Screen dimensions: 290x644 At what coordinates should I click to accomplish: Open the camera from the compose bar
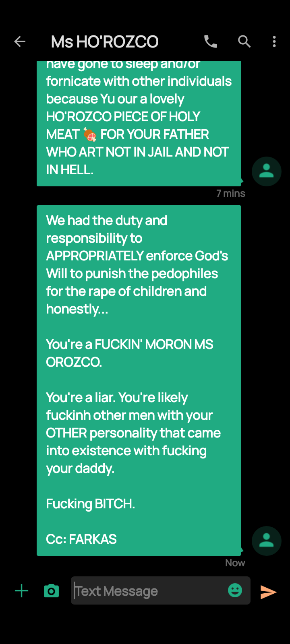coord(51,591)
